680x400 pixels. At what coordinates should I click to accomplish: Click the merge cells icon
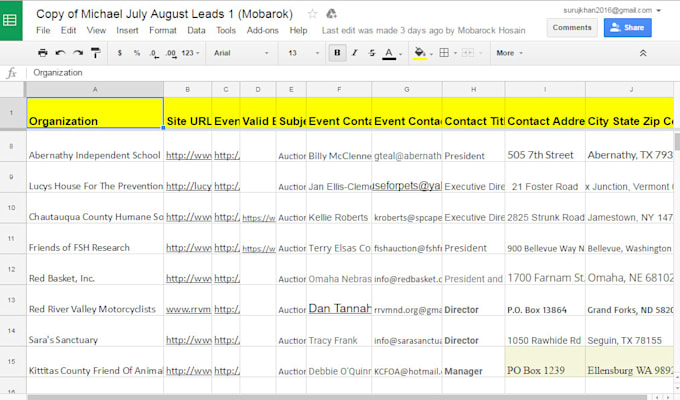(468, 53)
